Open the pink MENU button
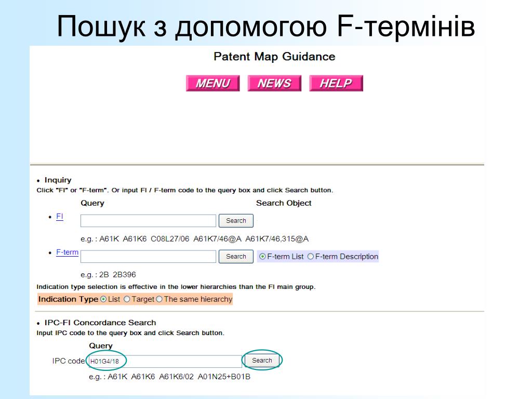Viewport: 532px width, 399px height. coord(212,83)
